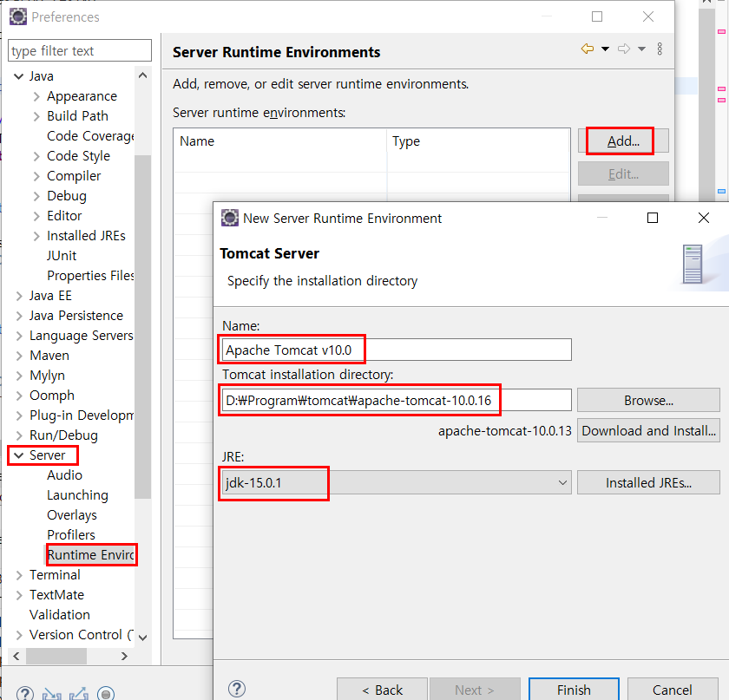Click the tree scroll down arrow
The height and width of the screenshot is (700, 729).
[x=142, y=638]
